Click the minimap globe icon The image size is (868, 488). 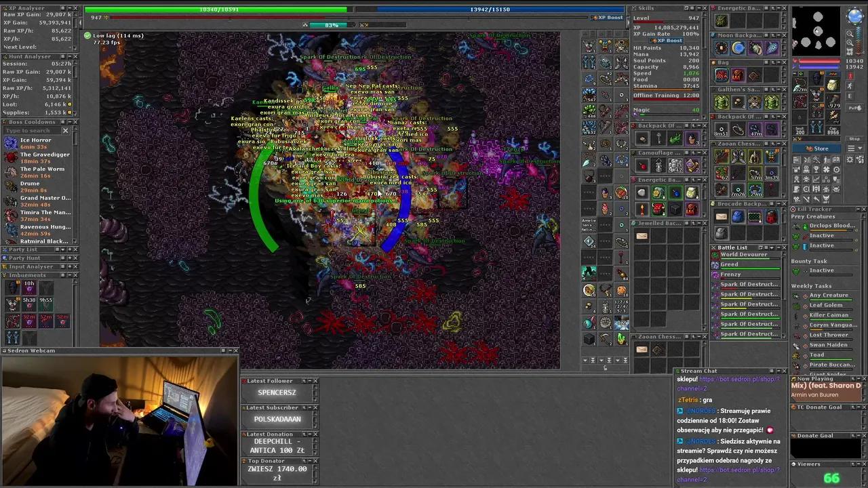tap(854, 16)
